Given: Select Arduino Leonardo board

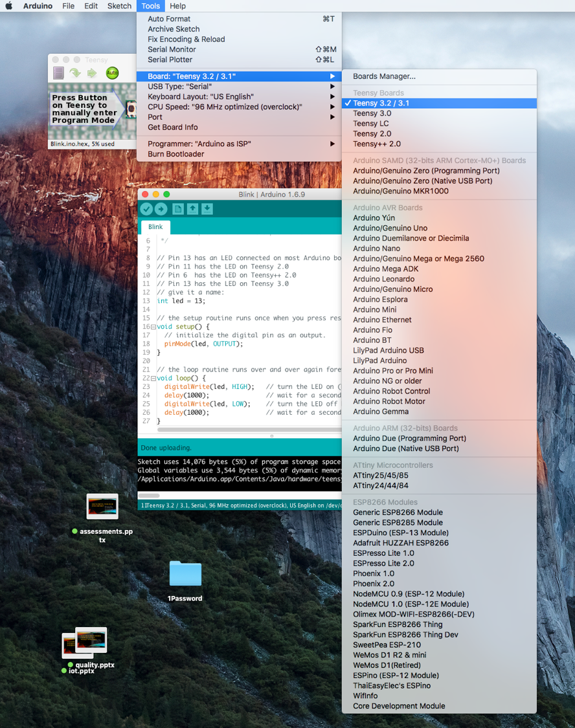Looking at the screenshot, I should click(440, 279).
